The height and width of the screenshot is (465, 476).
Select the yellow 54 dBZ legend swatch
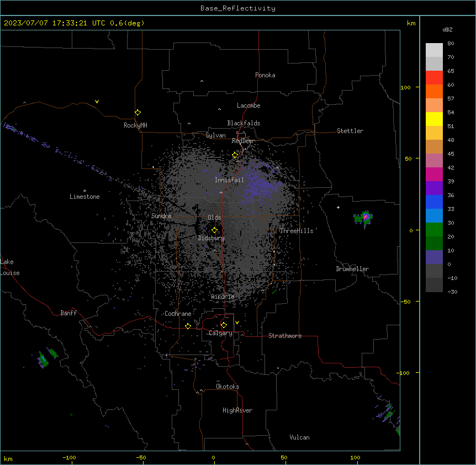tap(434, 119)
